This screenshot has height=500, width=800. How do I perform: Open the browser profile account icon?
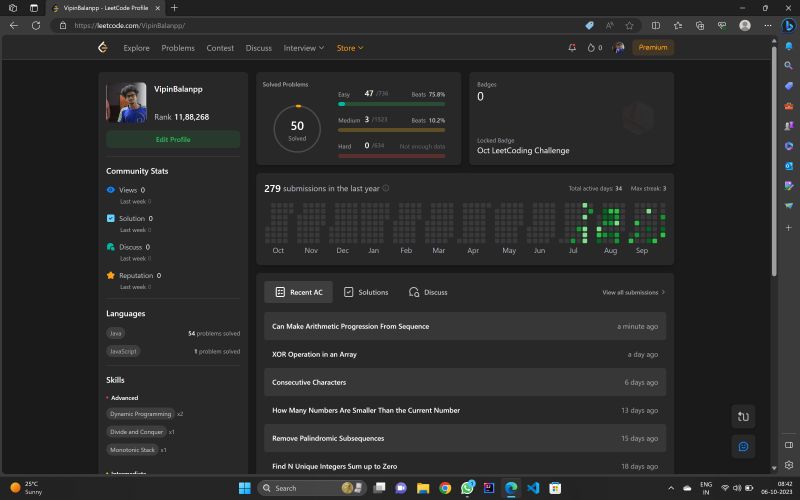pos(745,25)
